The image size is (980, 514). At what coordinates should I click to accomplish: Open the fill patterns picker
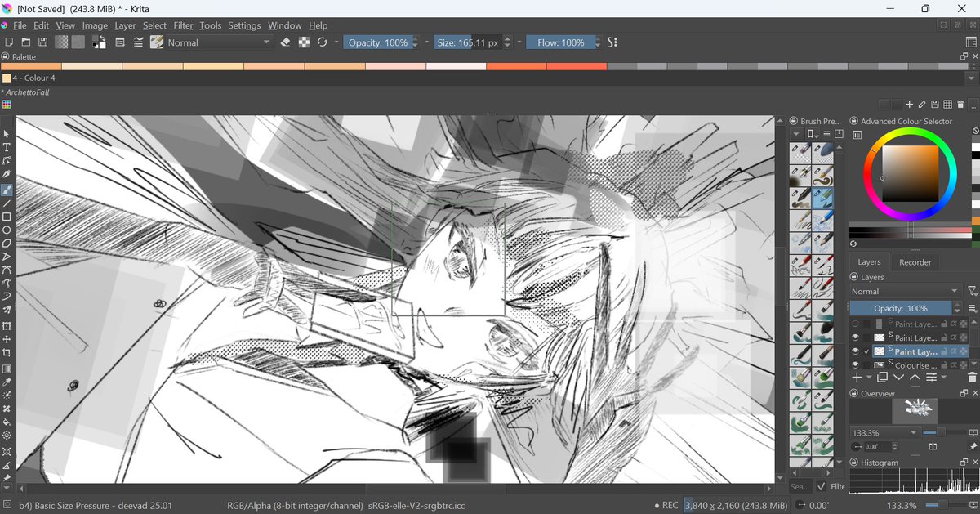[78, 42]
